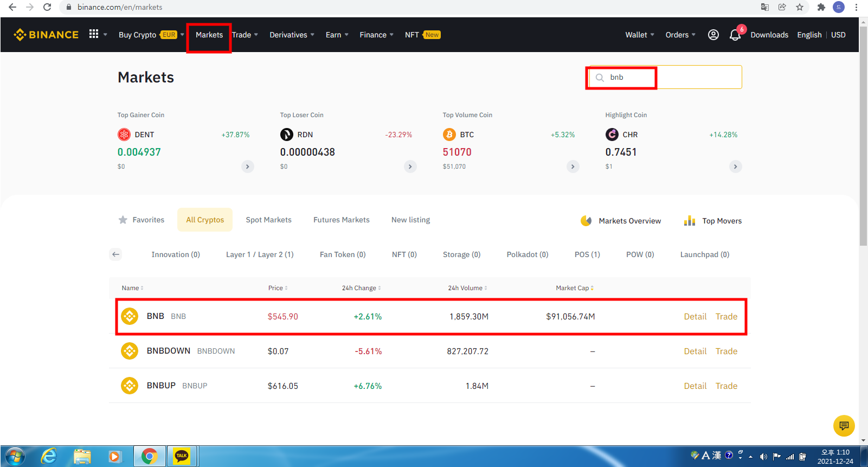Go back with browser back arrow

coord(12,7)
